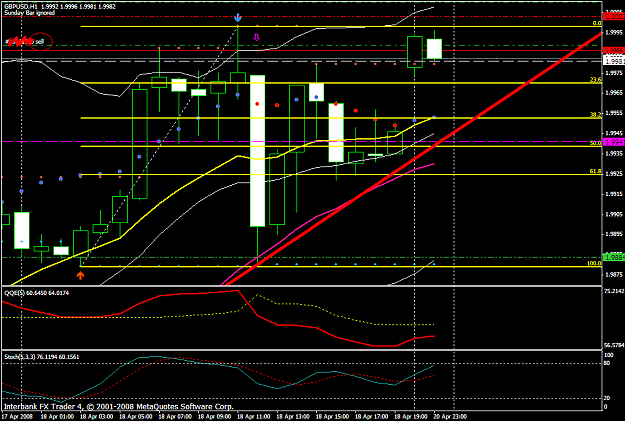625x421 pixels.
Task: Select the 0.0 Fibonacci level label
Action: click(x=597, y=23)
